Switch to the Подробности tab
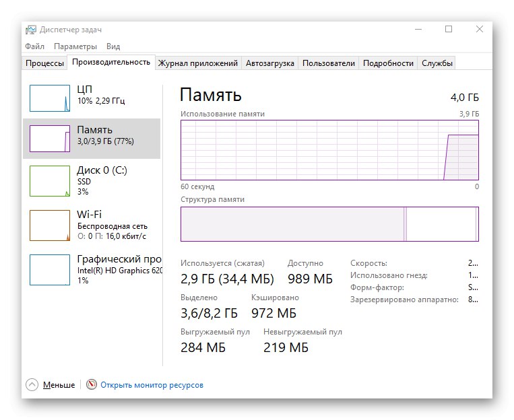514x420 pixels. point(388,63)
